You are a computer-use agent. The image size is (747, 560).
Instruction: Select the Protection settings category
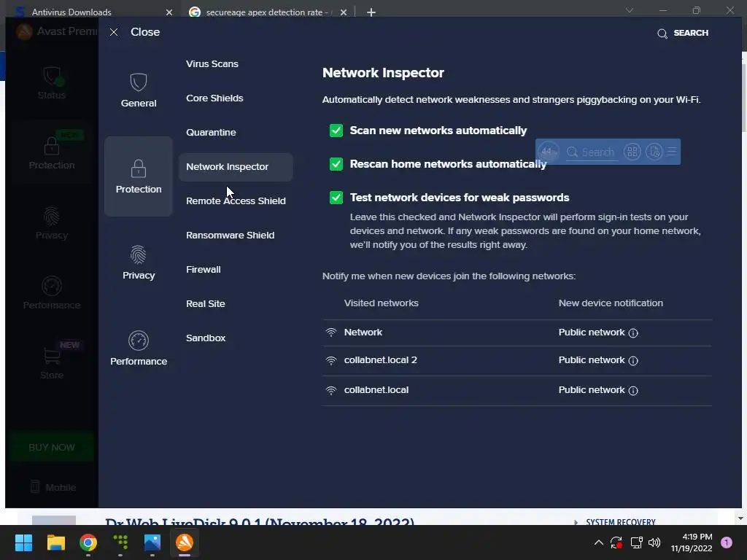[138, 176]
